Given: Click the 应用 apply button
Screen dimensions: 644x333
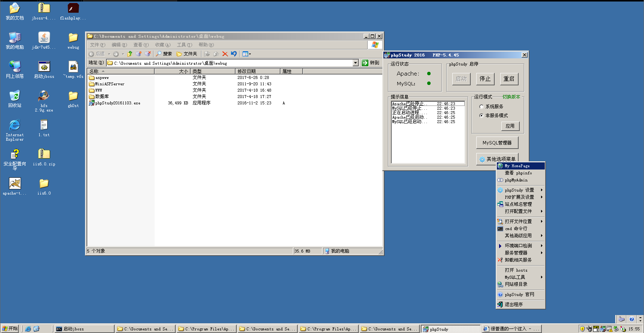Looking at the screenshot, I should click(510, 126).
